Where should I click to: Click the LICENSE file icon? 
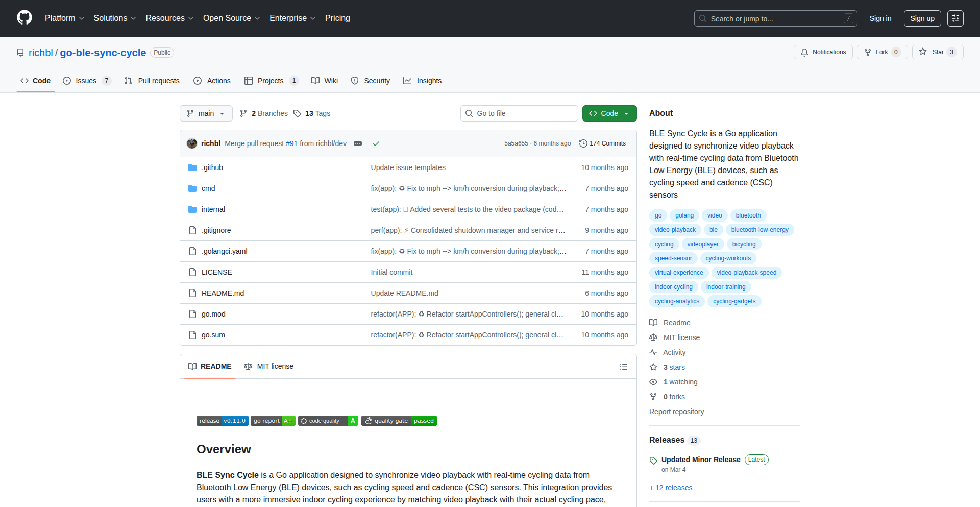[x=192, y=272]
